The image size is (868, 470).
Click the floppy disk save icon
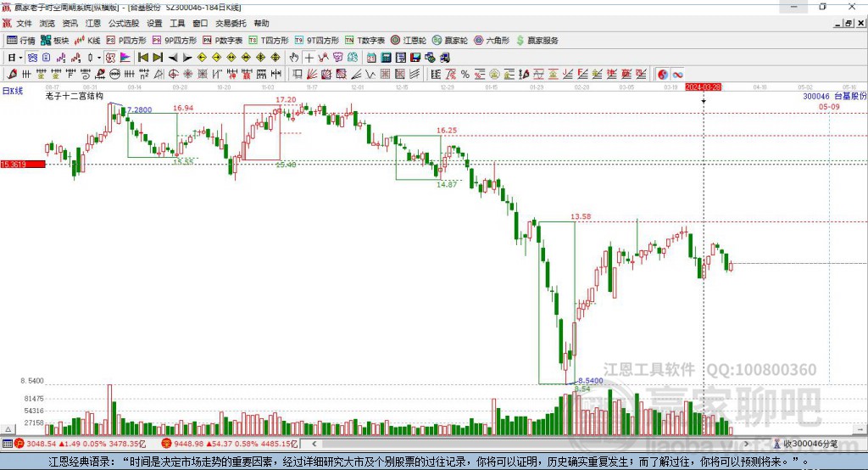coord(415,58)
